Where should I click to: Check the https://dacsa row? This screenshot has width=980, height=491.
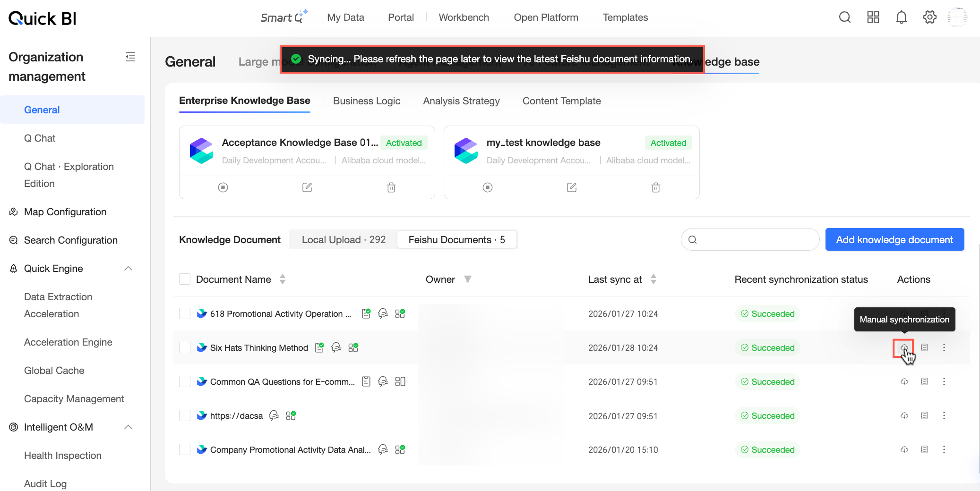point(185,415)
